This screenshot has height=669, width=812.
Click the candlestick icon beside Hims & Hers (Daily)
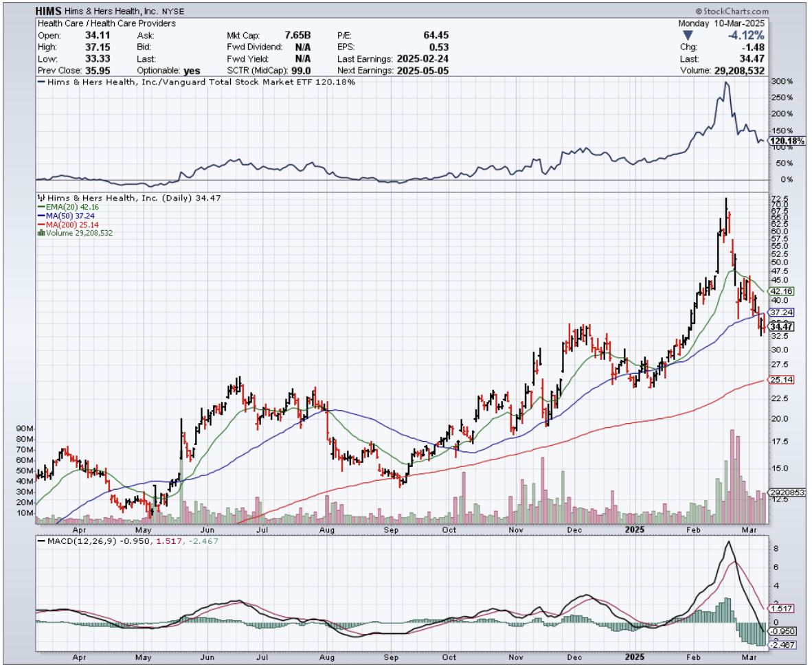click(x=40, y=197)
